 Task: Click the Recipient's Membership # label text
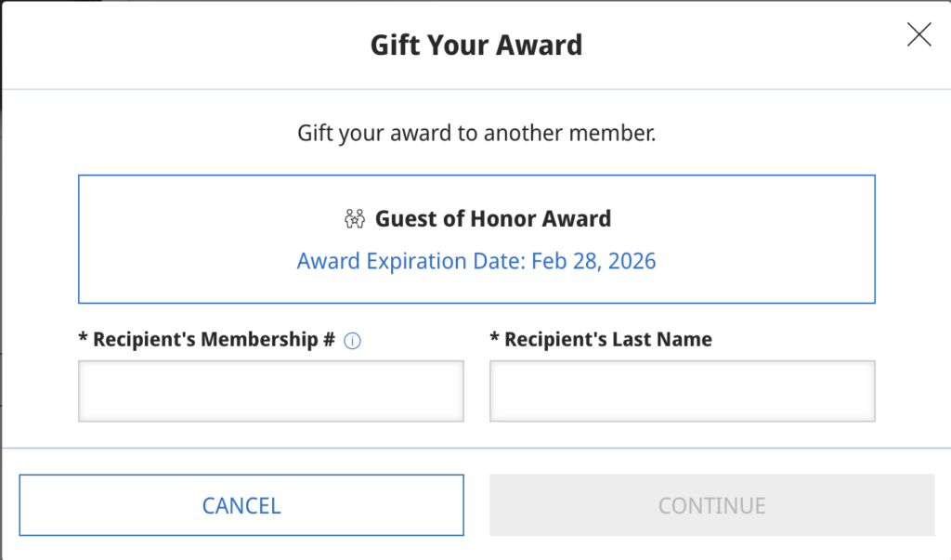click(214, 339)
